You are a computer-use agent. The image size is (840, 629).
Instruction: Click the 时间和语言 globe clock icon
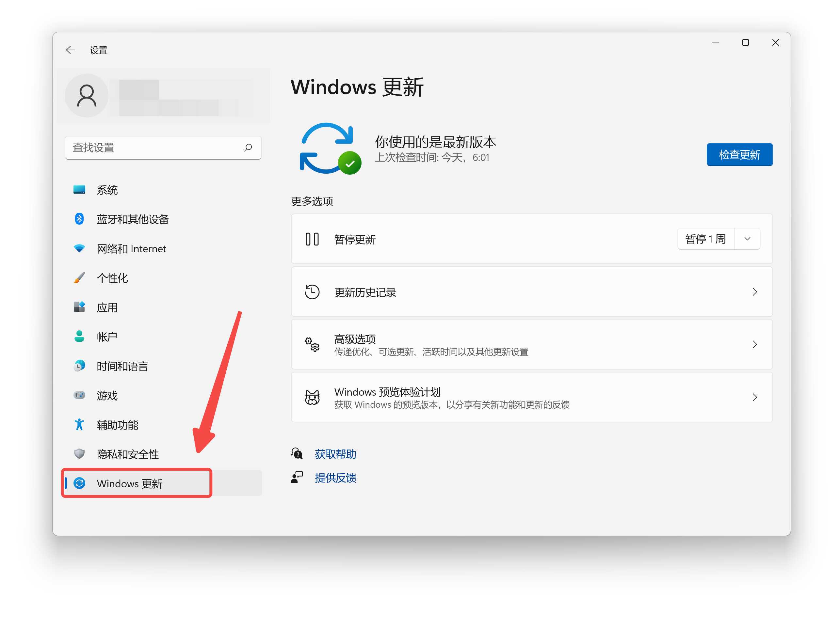[x=79, y=366]
